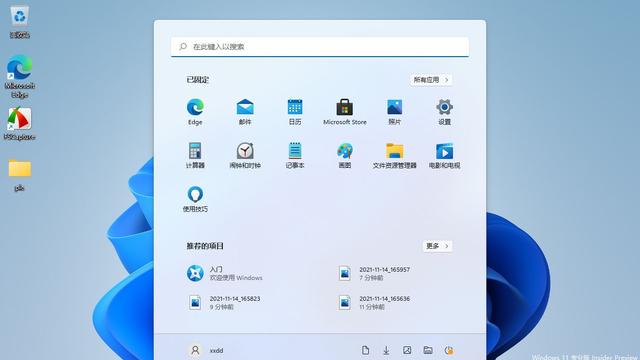Open 文件资源管理器 File Explorer pinned app

point(394,155)
